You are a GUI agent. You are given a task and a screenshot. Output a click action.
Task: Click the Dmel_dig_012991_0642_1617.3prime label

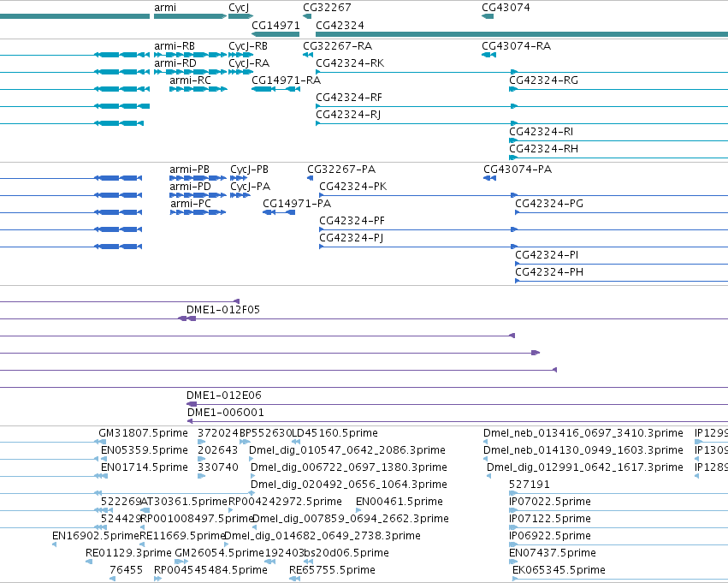coord(585,467)
